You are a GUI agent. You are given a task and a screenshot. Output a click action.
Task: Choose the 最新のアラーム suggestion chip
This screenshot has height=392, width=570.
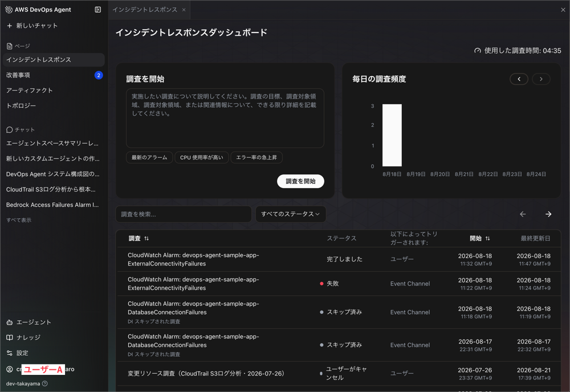tap(149, 157)
